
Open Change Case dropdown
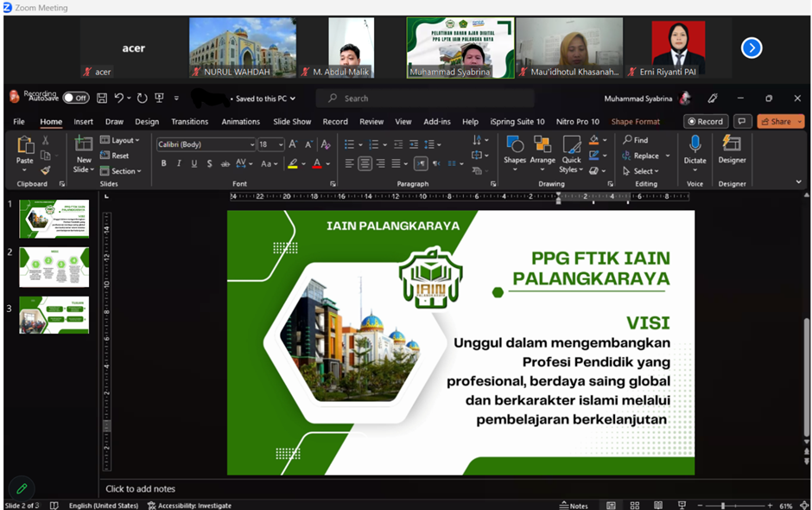(x=270, y=163)
